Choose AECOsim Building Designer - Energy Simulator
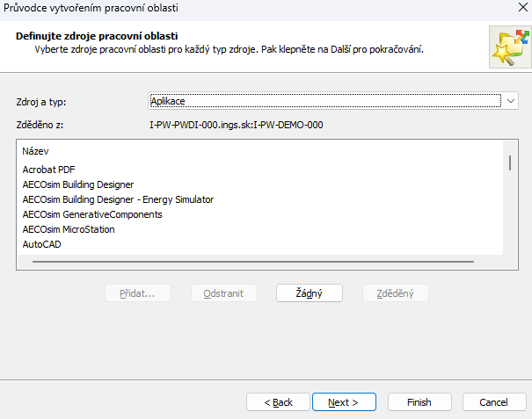This screenshot has height=419, width=532. tap(118, 199)
